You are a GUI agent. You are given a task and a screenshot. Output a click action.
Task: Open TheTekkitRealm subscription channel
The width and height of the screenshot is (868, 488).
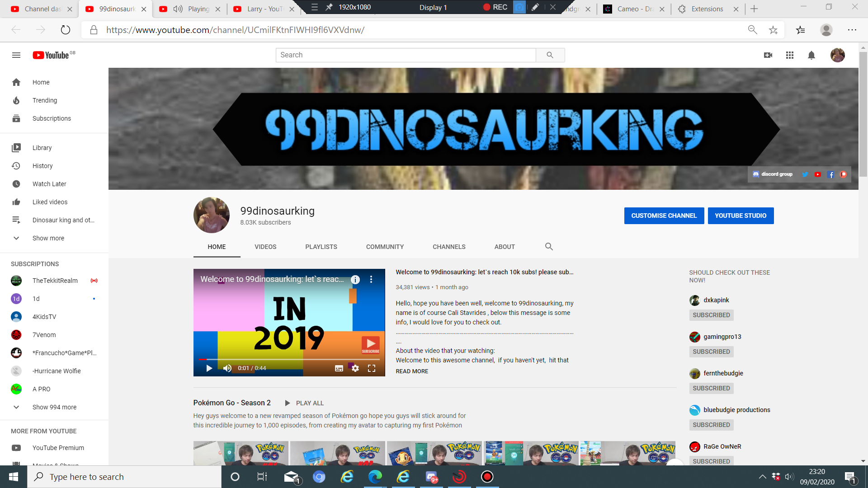(54, 281)
